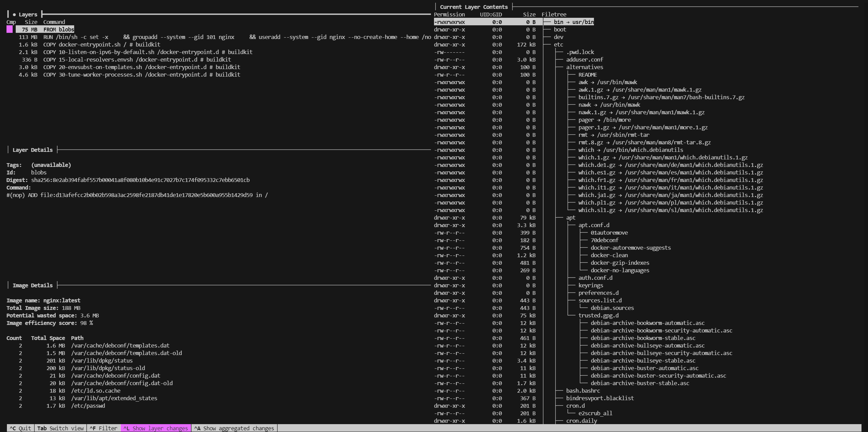Click the ^C Quit shortcut
The height and width of the screenshot is (432, 868).
(21, 428)
